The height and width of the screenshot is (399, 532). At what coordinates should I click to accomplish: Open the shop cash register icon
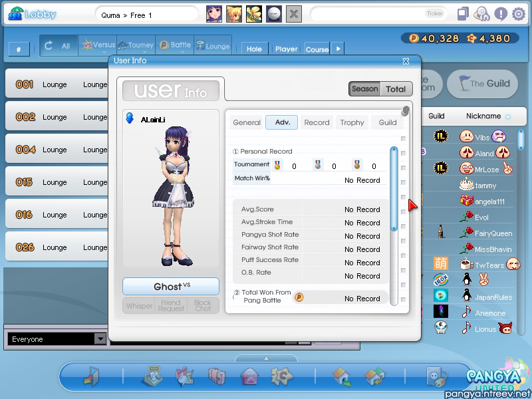tap(152, 377)
